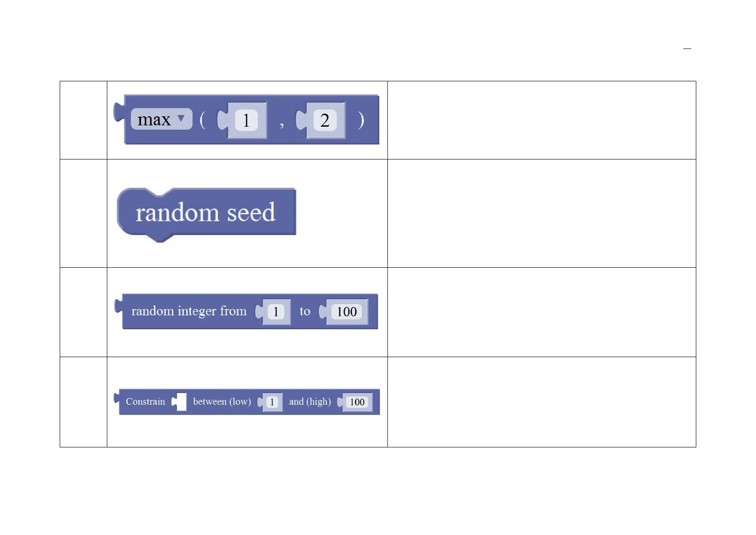
Task: Click the opening parenthesis of the max block
Action: click(202, 120)
